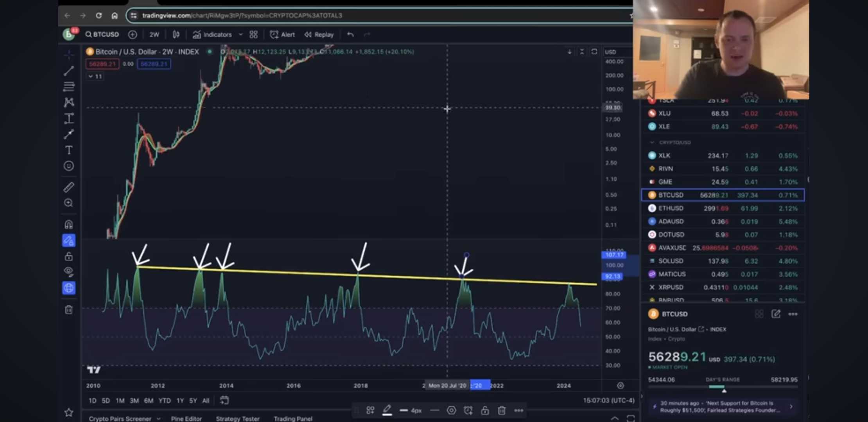Viewport: 868px width, 422px height.
Task: Start bar Replay mode
Action: pos(319,34)
